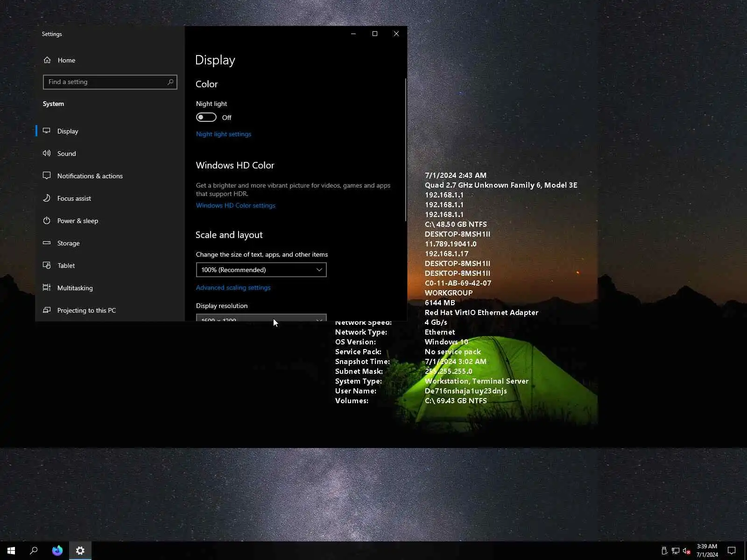Click "Workstation, Terminal Server" text

point(477,381)
